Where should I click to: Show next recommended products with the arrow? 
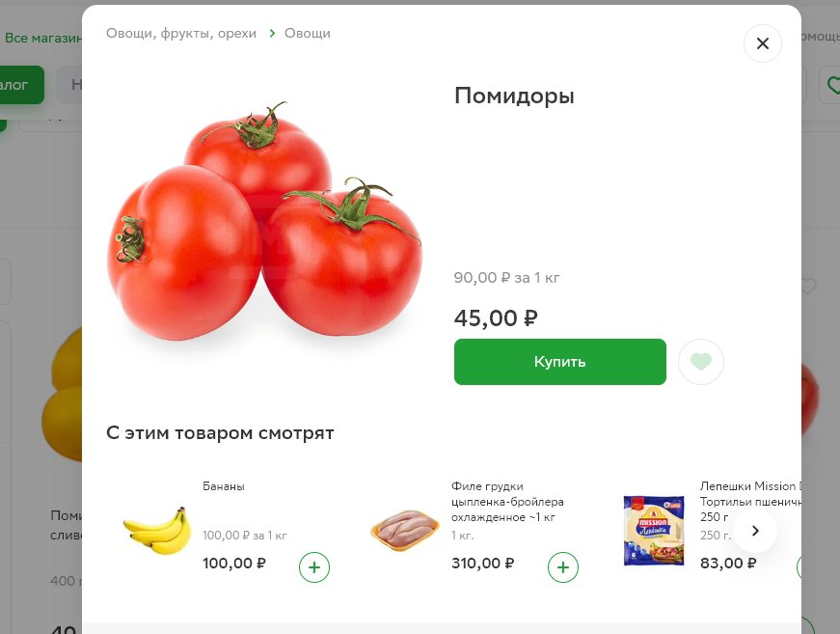(755, 531)
